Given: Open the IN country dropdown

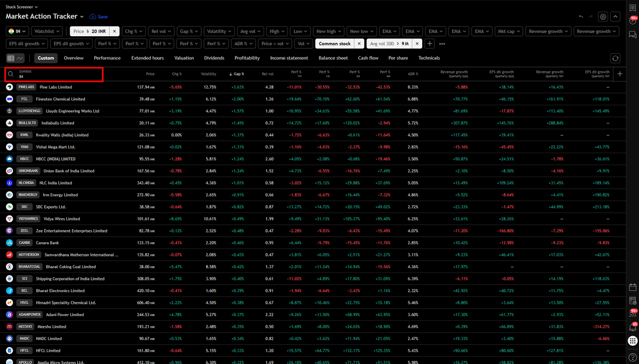Looking at the screenshot, I should [x=18, y=31].
